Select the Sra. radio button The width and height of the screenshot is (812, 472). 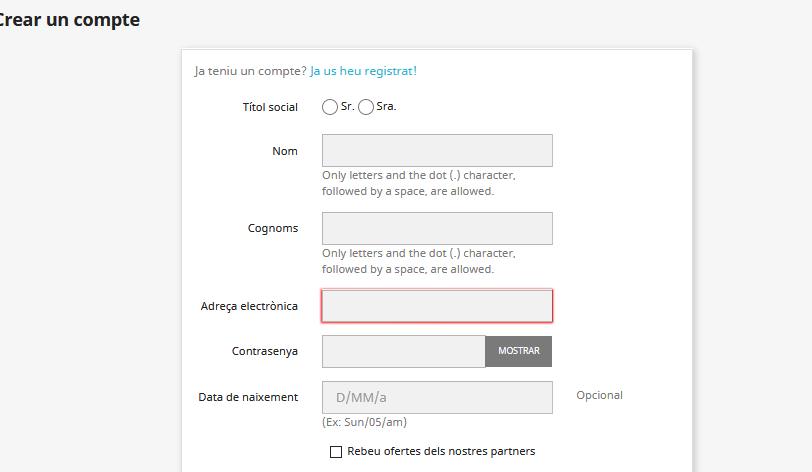[366, 107]
